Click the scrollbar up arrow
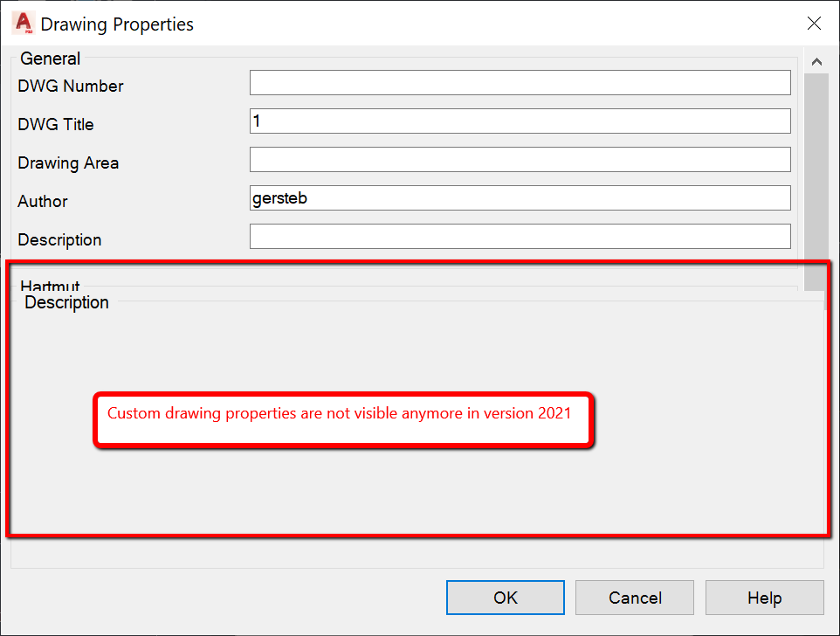Viewport: 840px width, 636px height. coord(816,61)
